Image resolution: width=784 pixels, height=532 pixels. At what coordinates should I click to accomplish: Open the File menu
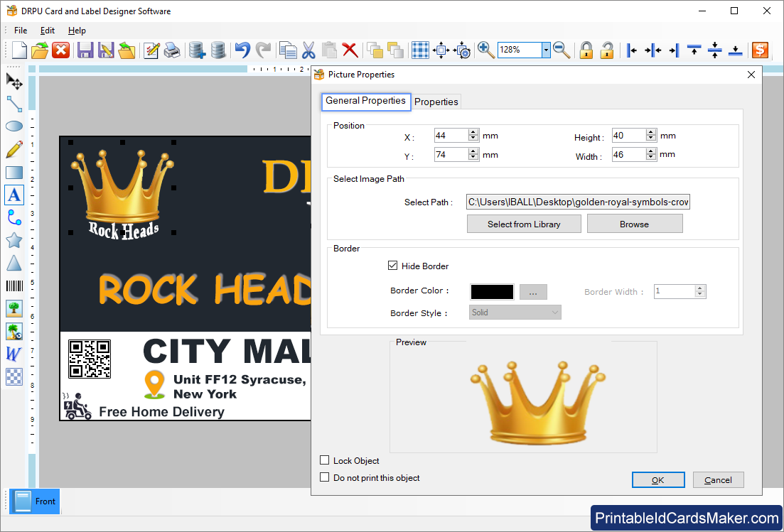point(21,31)
